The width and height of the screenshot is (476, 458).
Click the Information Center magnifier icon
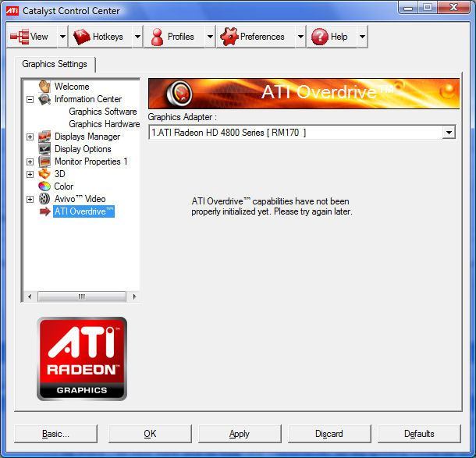pos(44,99)
